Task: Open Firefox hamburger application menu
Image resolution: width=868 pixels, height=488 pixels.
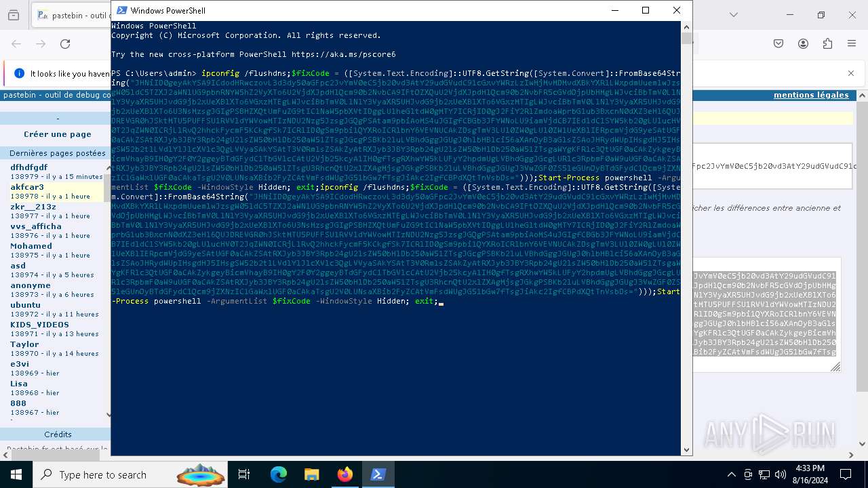Action: tap(852, 44)
